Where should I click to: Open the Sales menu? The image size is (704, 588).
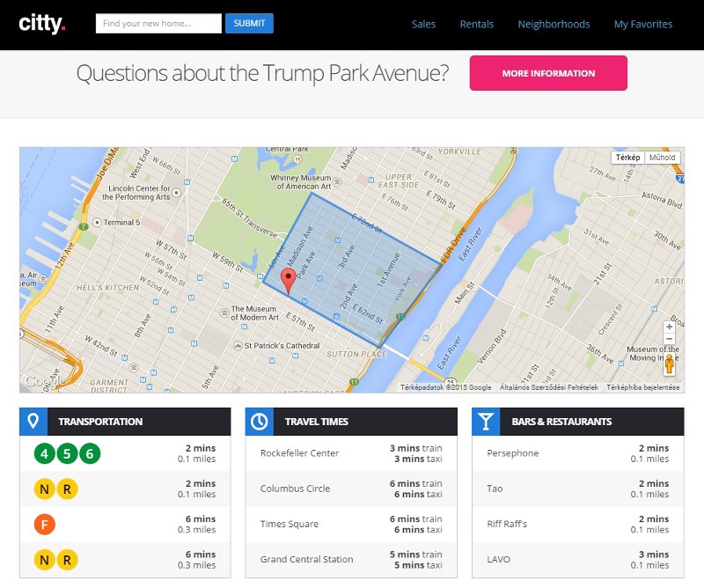(423, 25)
